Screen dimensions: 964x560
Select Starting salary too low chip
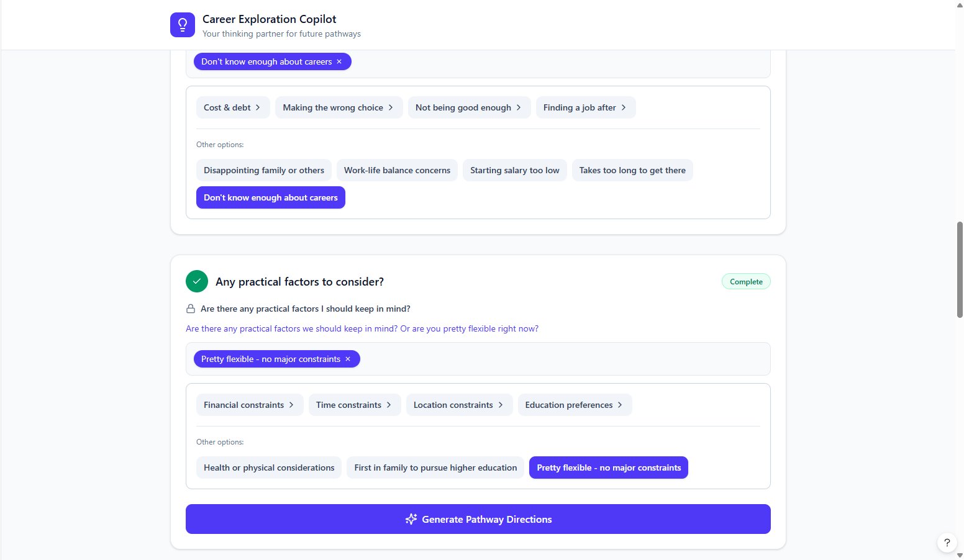515,170
